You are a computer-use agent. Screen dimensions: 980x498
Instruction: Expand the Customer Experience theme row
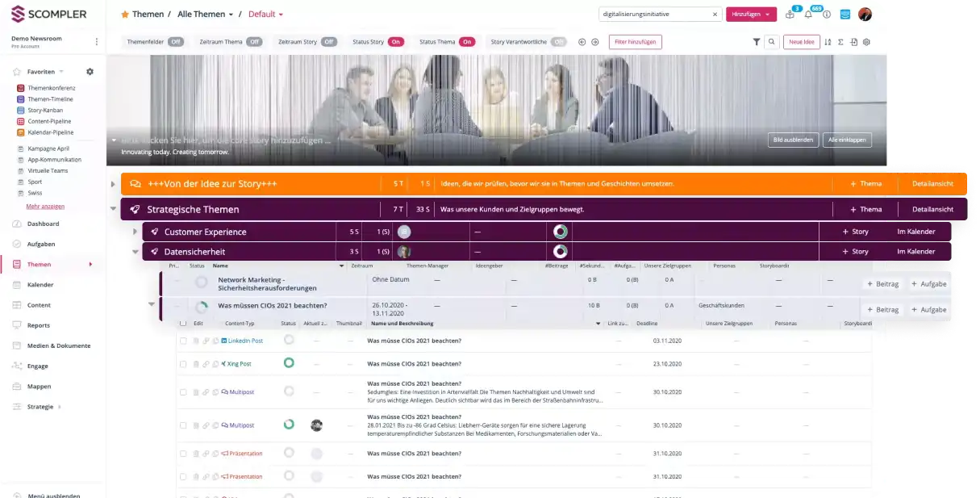136,230
